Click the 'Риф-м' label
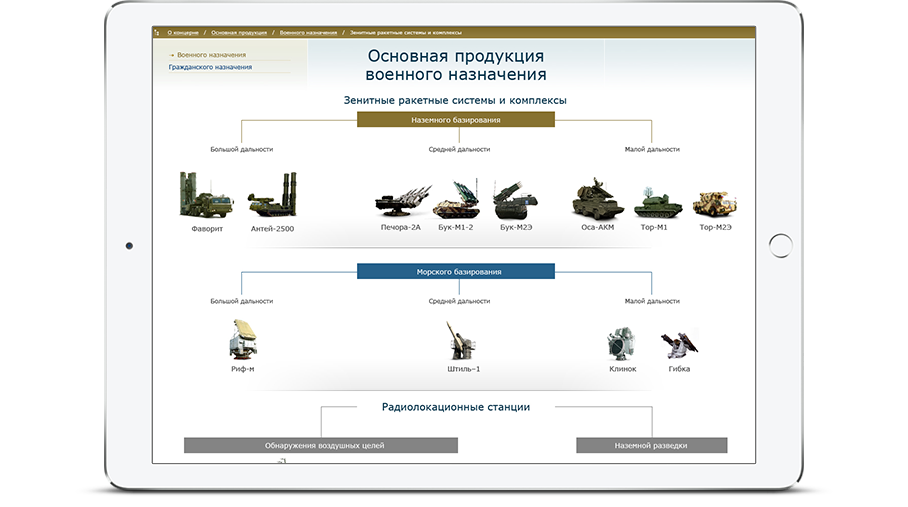Screen dimensions: 908x507 point(243,369)
